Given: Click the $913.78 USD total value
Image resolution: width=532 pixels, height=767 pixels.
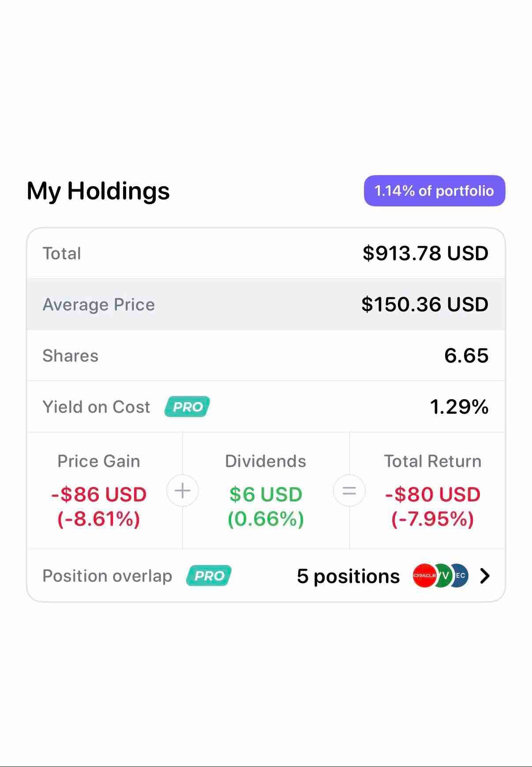Looking at the screenshot, I should point(426,253).
